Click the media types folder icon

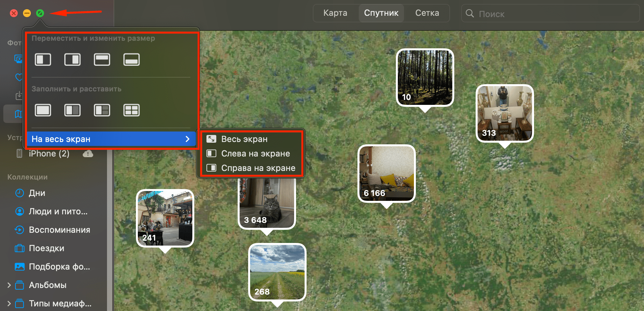point(20,303)
